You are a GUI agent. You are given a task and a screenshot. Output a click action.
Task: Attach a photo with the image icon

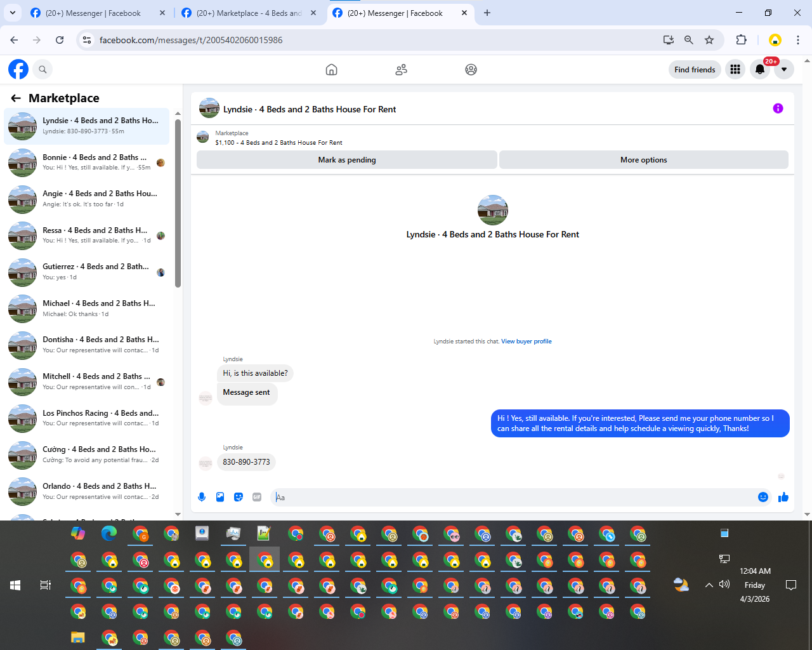point(220,497)
